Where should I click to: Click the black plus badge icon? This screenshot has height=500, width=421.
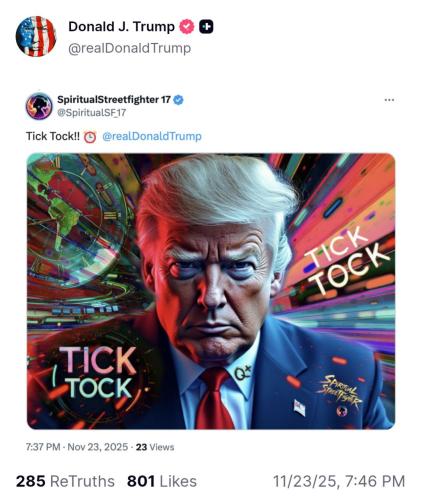pos(206,27)
